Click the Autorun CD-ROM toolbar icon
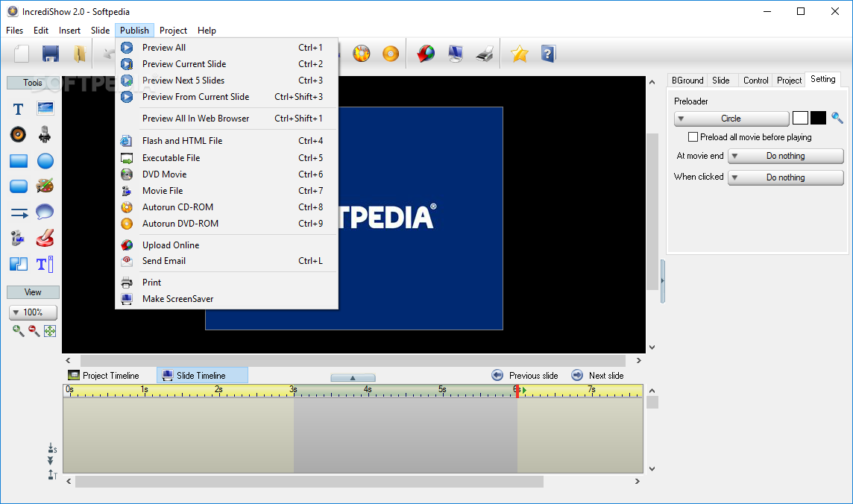 361,53
